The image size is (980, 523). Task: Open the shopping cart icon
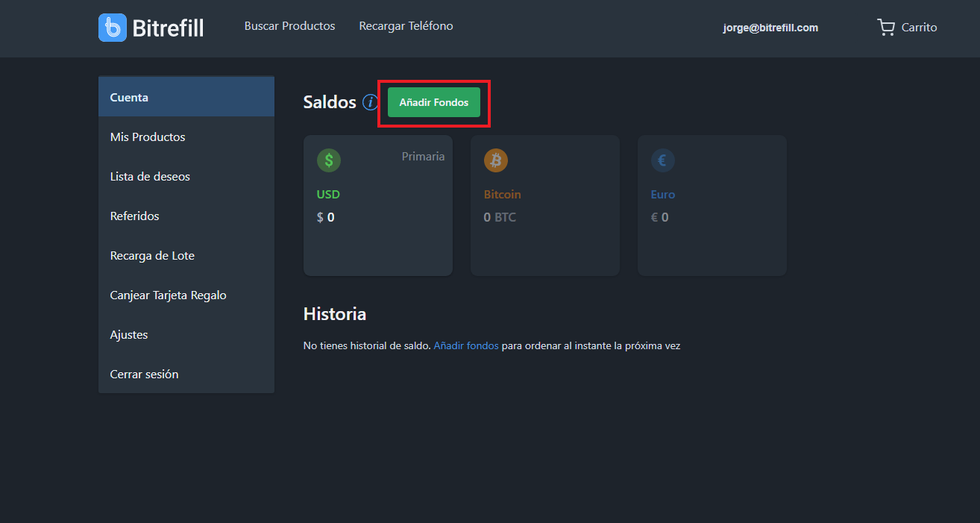[885, 28]
